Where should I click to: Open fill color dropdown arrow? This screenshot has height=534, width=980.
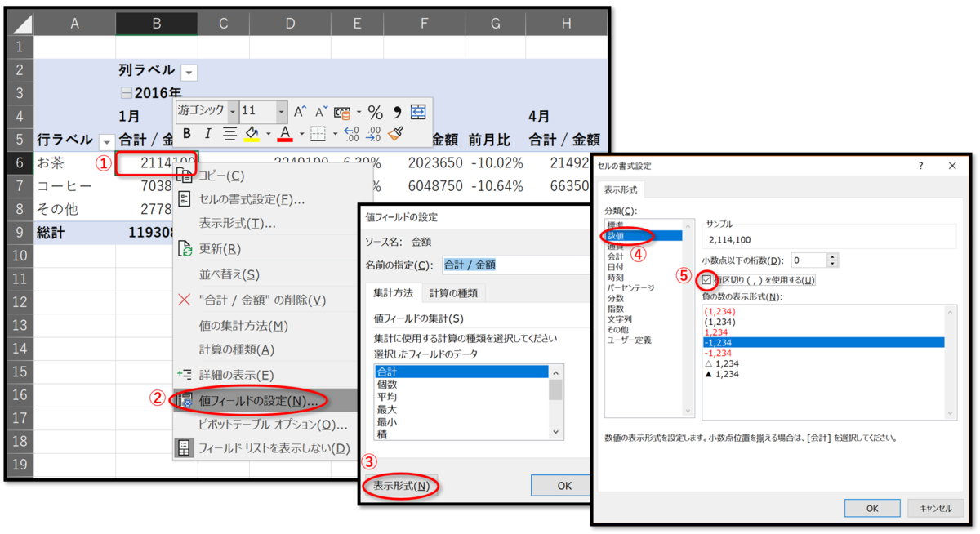268,133
